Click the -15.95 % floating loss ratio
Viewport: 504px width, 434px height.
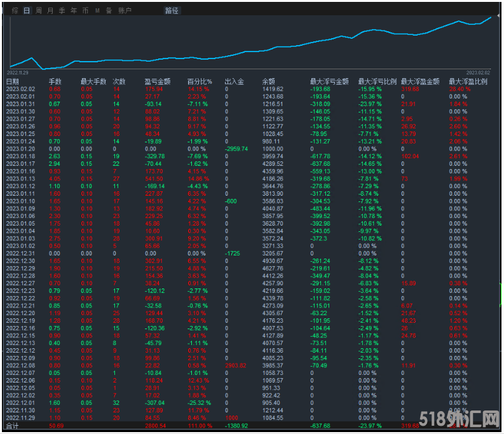tap(370, 89)
